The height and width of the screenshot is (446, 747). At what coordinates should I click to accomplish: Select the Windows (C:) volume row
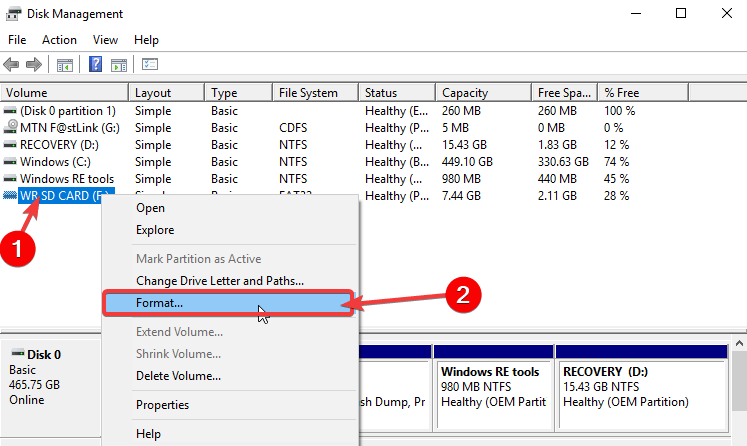(60, 162)
